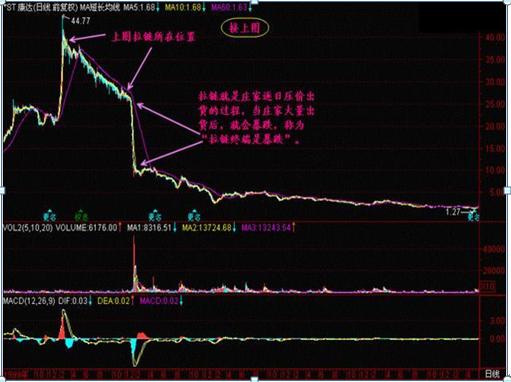Click the left-edge middle selection handle
511x382 pixels.
(x=2, y=190)
